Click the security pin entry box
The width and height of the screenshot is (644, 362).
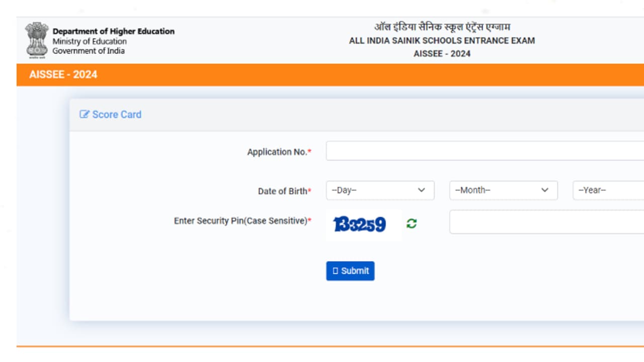click(x=543, y=222)
